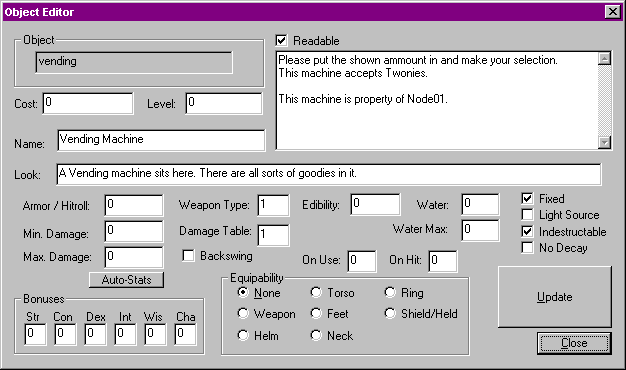Choose Feet in Equipability
This screenshot has width=626, height=370.
coord(316,314)
